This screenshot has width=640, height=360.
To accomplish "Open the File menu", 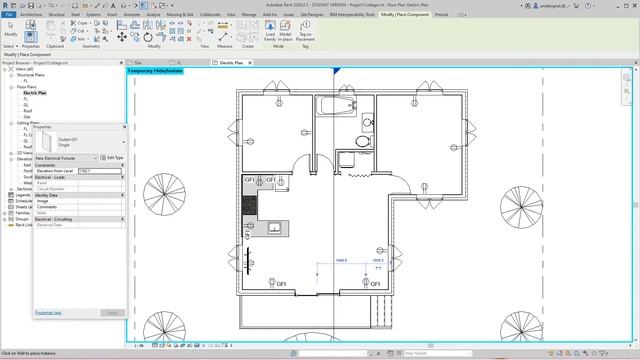I will pyautogui.click(x=9, y=14).
